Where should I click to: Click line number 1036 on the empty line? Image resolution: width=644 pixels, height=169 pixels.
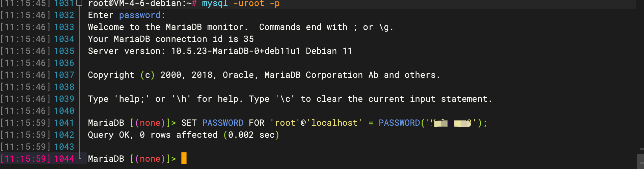tap(64, 63)
